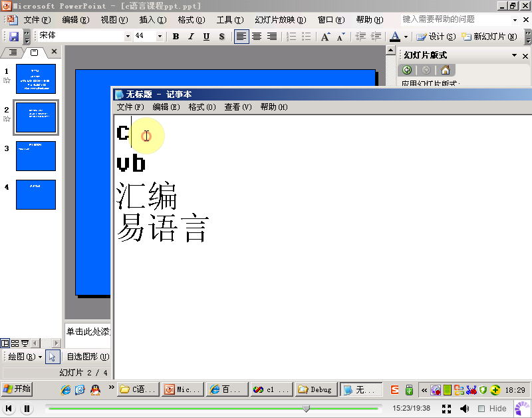Pause the video playback
Viewport: 532px width, 418px height.
click(27, 408)
